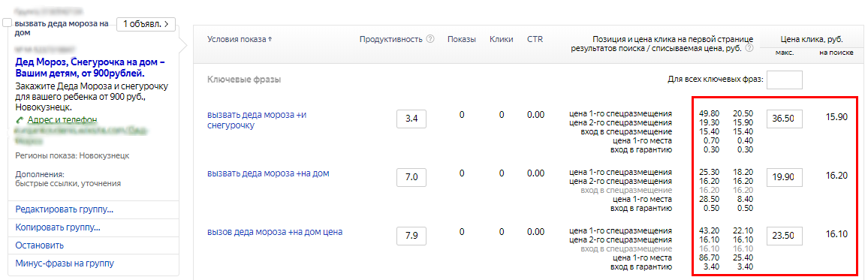Tick the checkbox for вызвать деда мороза на дом group
868x280 pixels.
click(x=8, y=23)
